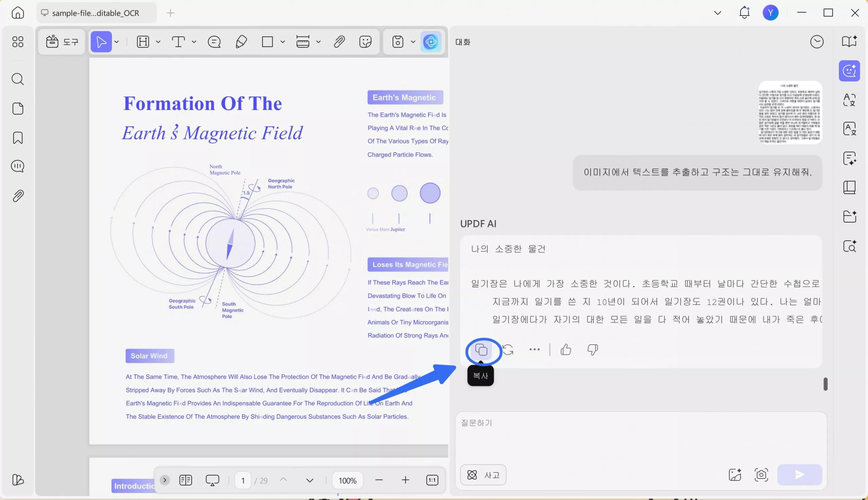Toggle the 사고 thinking mode button

coord(483,475)
